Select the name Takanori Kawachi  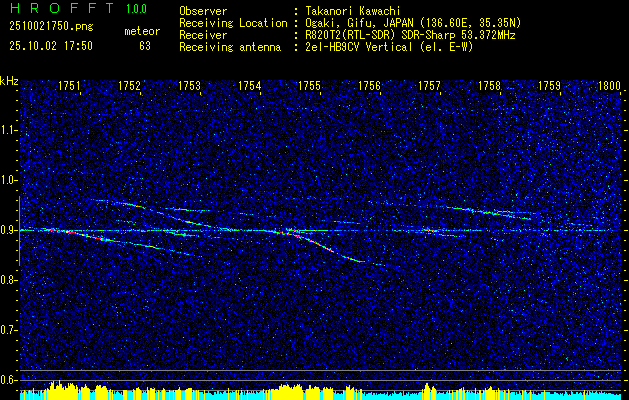352,11
